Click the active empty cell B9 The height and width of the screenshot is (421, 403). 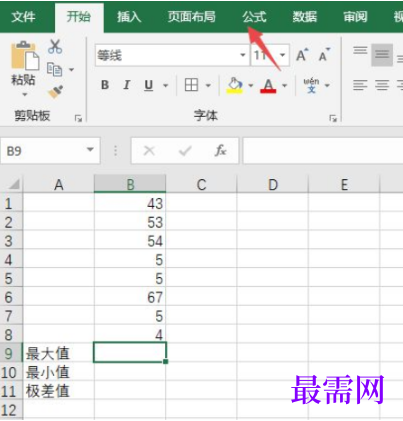[130, 352]
